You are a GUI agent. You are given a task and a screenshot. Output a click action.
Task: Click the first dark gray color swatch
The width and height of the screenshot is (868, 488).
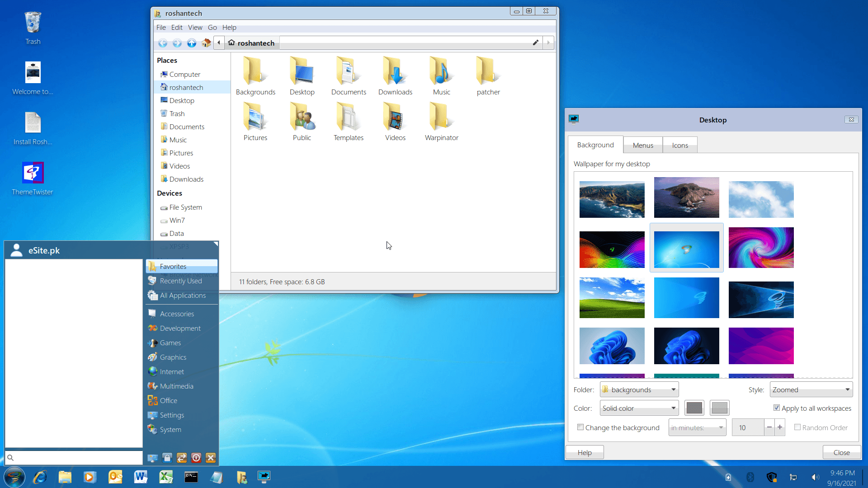click(x=694, y=408)
